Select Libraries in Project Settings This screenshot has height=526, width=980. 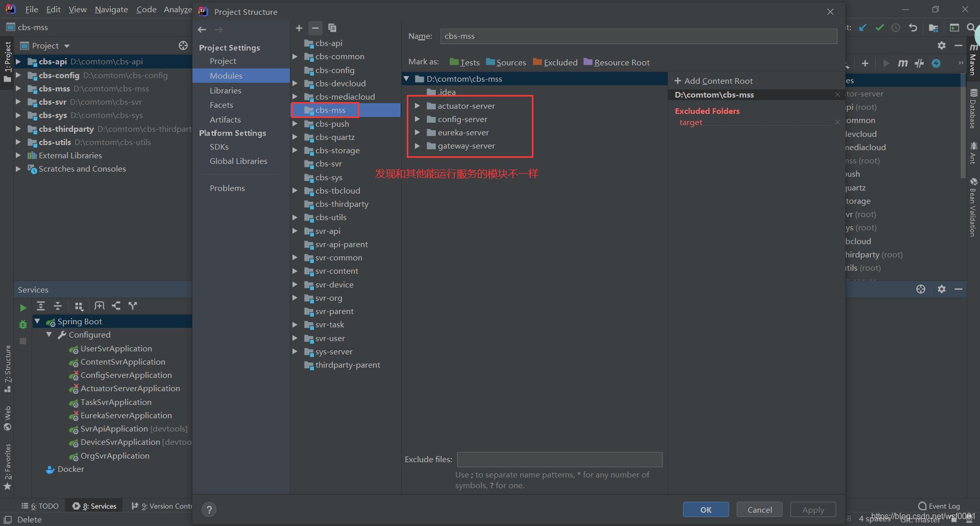pos(226,90)
